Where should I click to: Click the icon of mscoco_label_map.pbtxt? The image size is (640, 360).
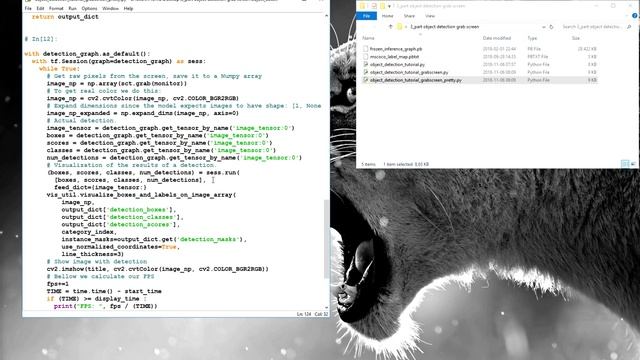tap(366, 57)
